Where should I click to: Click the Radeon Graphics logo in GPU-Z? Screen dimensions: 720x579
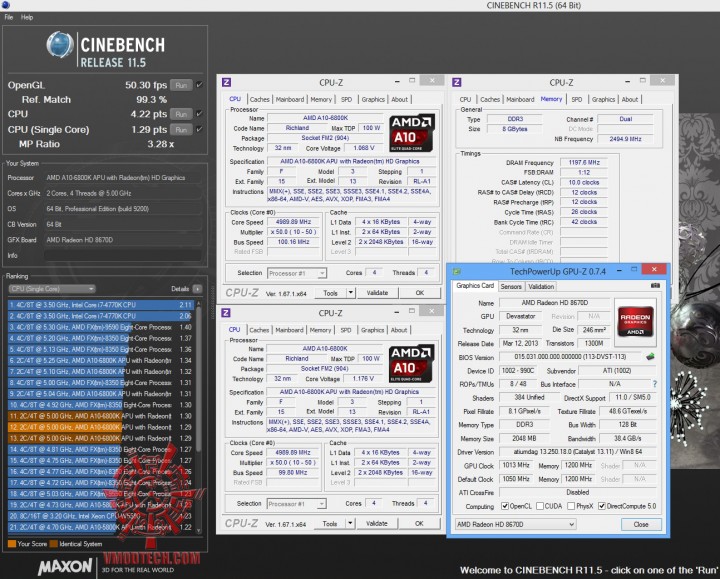point(635,323)
